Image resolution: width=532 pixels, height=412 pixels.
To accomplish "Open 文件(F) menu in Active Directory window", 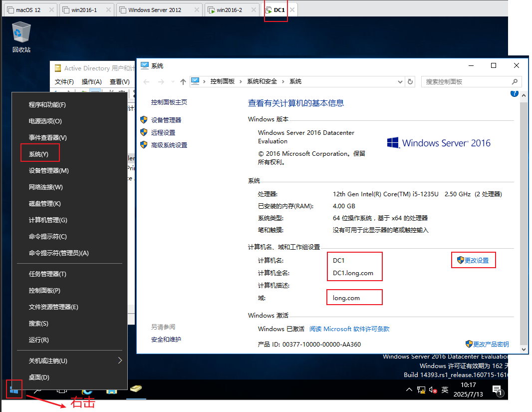I will click(x=64, y=82).
